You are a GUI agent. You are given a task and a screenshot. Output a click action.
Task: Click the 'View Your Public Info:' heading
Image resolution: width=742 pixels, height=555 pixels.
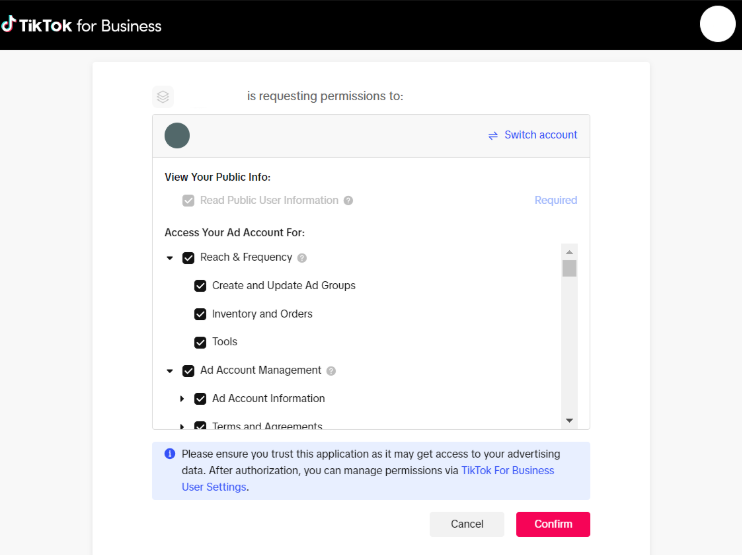click(x=218, y=177)
